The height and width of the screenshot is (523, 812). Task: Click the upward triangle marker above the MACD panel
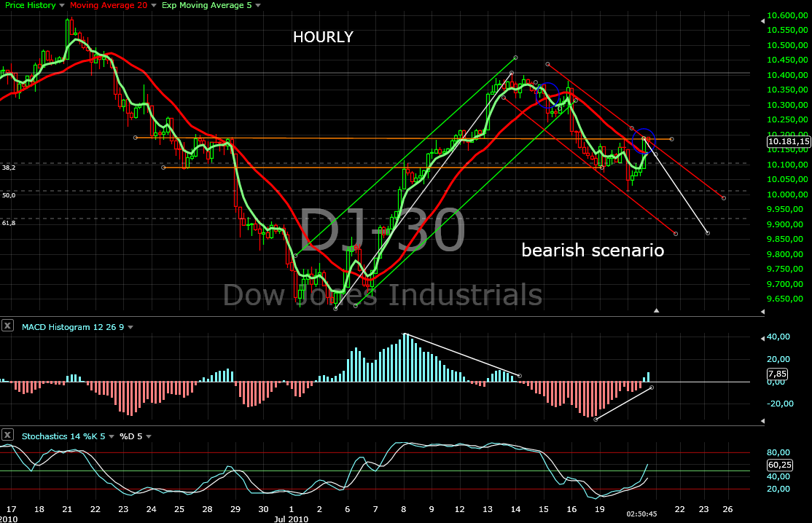click(x=656, y=310)
